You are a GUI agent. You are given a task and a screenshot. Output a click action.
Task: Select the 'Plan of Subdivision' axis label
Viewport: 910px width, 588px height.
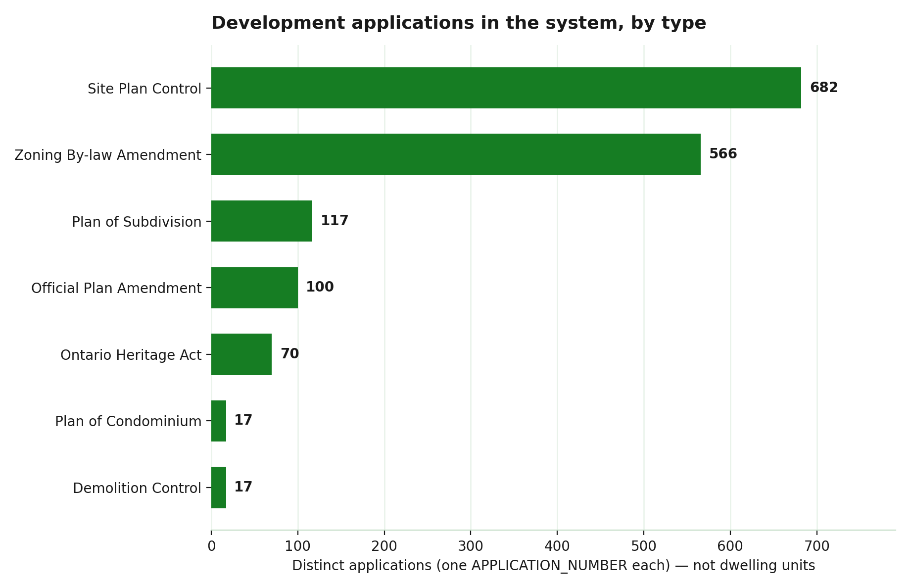(137, 222)
